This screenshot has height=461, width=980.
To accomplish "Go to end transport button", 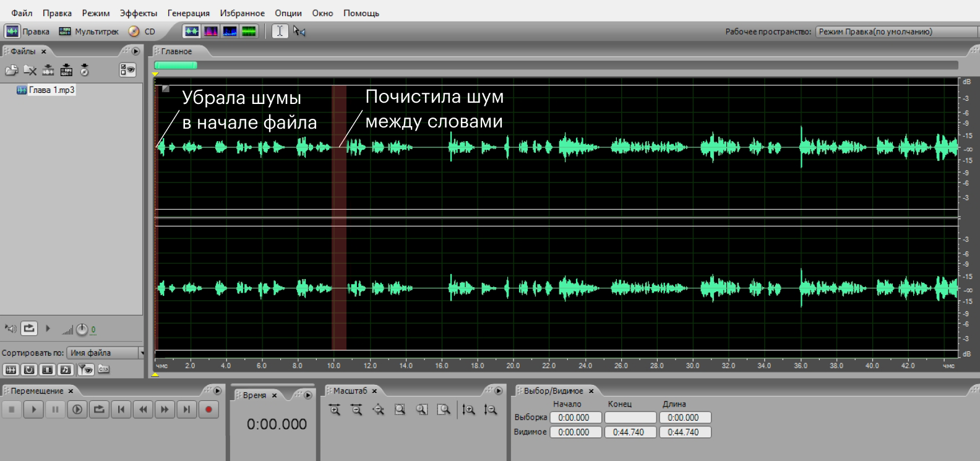I will (187, 409).
